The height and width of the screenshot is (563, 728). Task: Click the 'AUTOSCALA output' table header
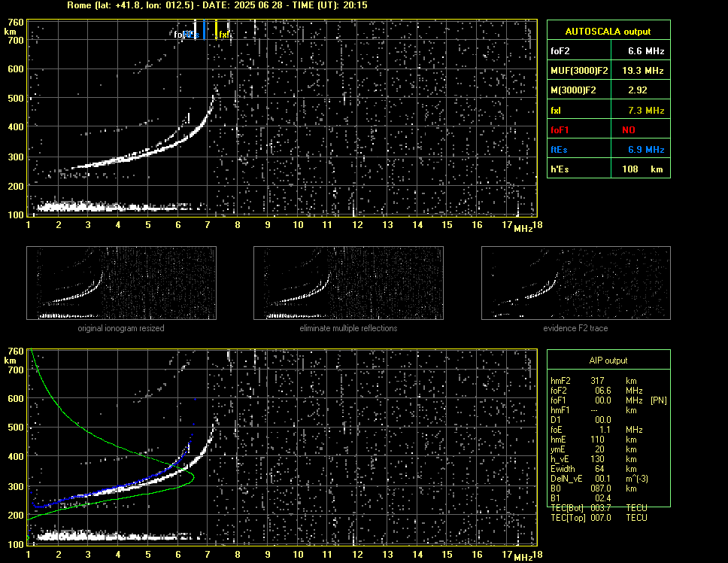click(608, 31)
